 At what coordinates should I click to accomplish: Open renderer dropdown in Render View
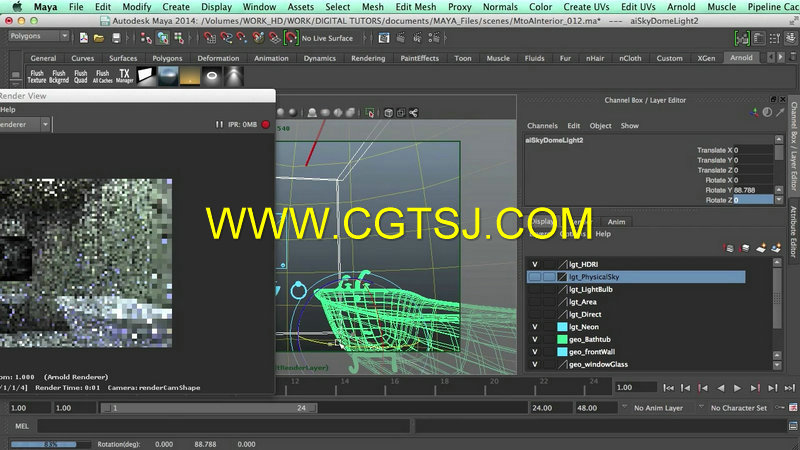(45, 124)
